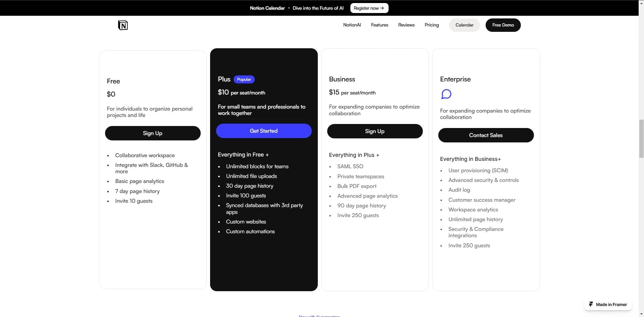
Task: Click 'Invite 10 guests' item
Action: tap(134, 201)
